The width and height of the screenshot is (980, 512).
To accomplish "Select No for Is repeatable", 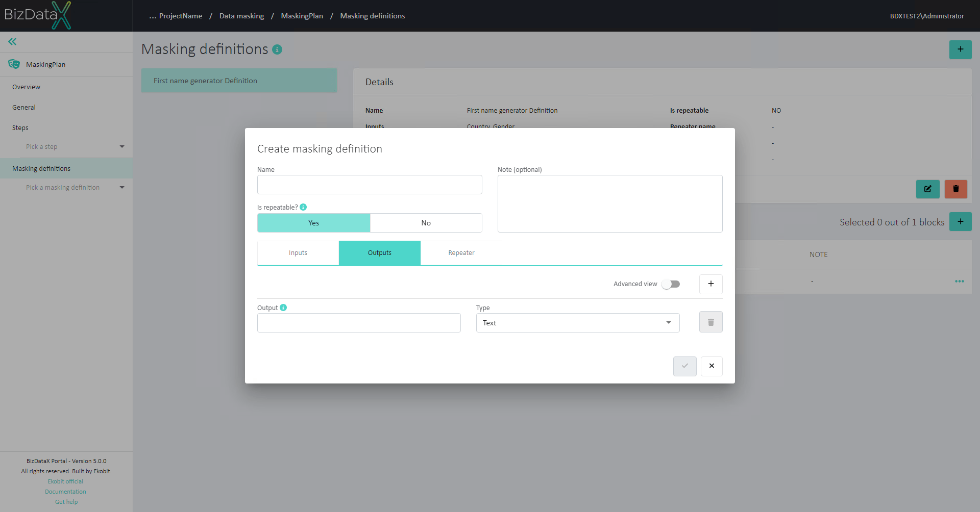I will 426,223.
